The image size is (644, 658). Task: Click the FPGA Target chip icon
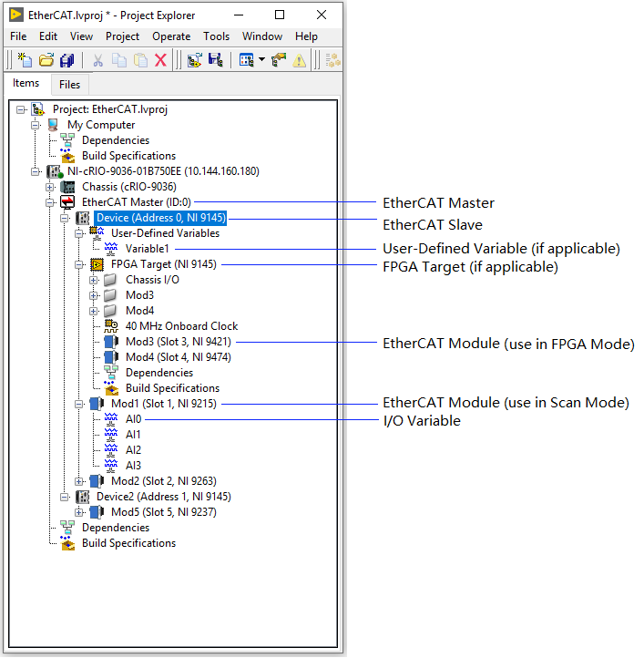click(97, 264)
